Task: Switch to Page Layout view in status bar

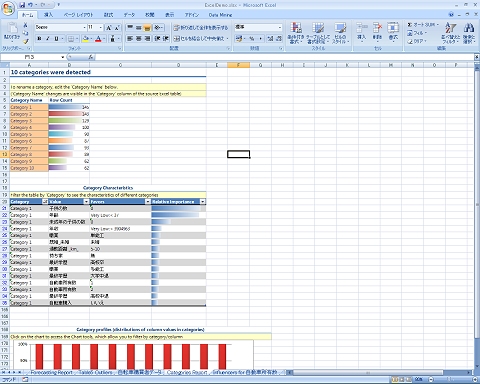Action: [402, 379]
